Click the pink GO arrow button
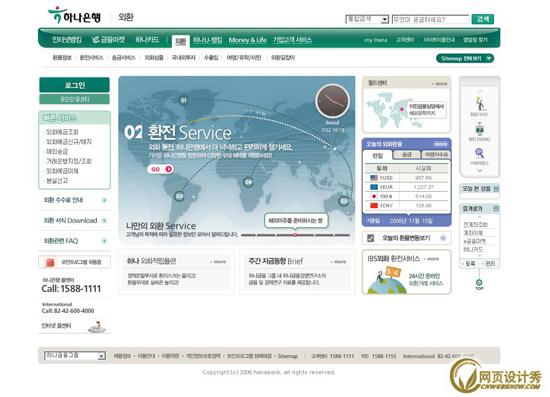 pyautogui.click(x=161, y=169)
